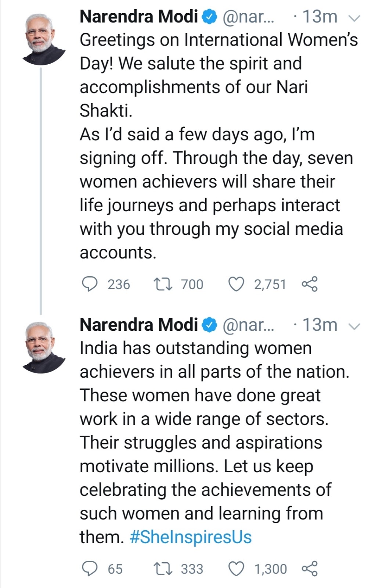The height and width of the screenshot is (588, 375).
Task: Click the @nar... handle on first tweet
Action: 249,17
